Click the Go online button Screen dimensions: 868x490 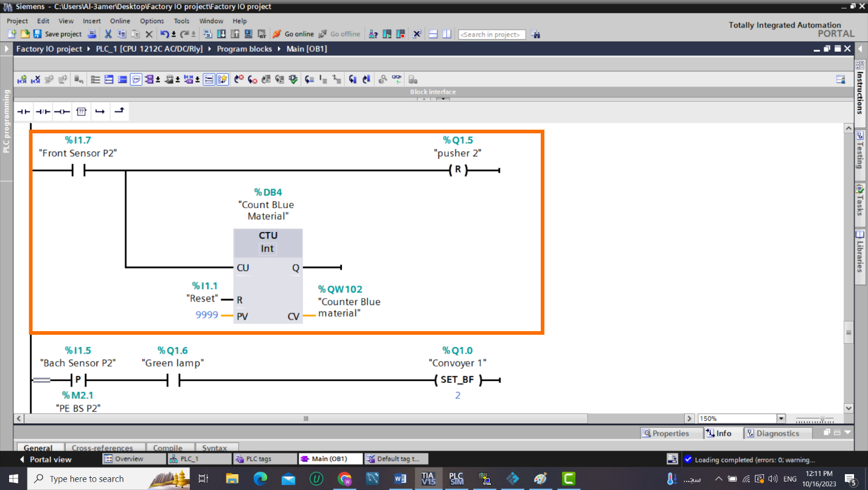point(293,34)
